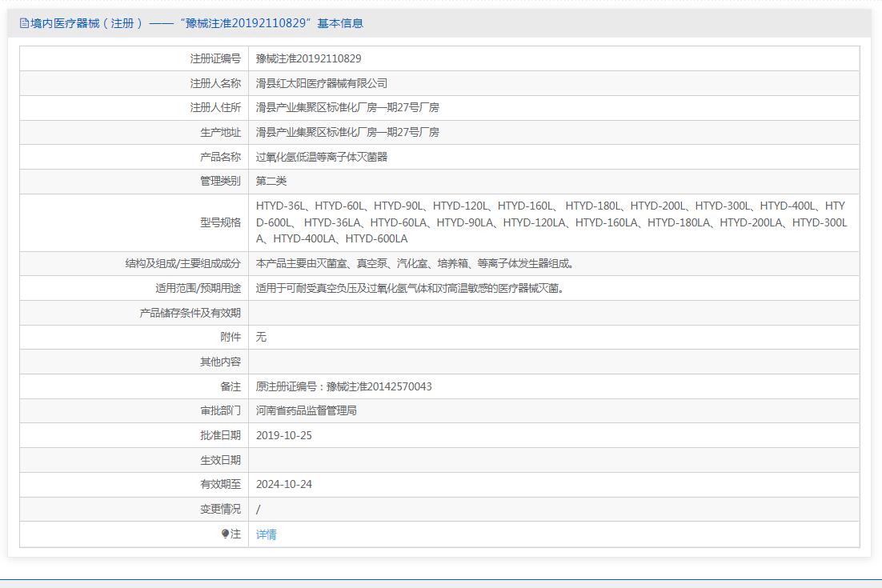This screenshot has width=882, height=588.
Task: Click the lightbulb icon next to 注
Action: [225, 534]
